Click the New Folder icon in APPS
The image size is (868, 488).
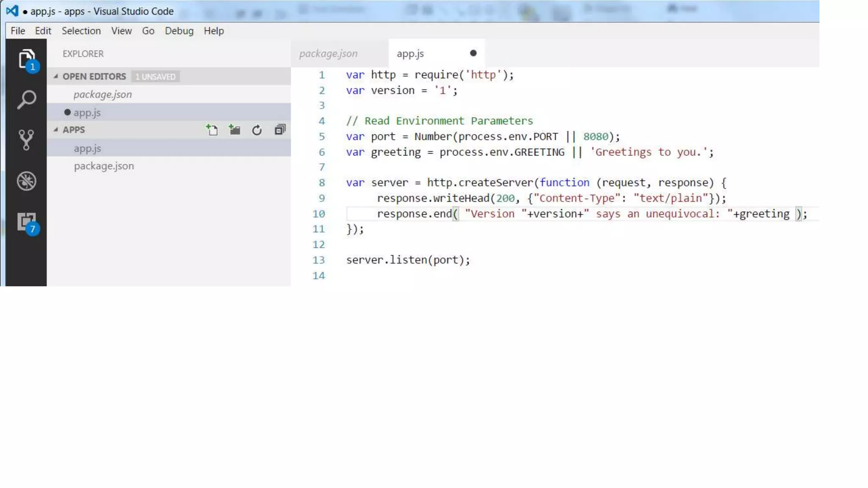coord(234,130)
